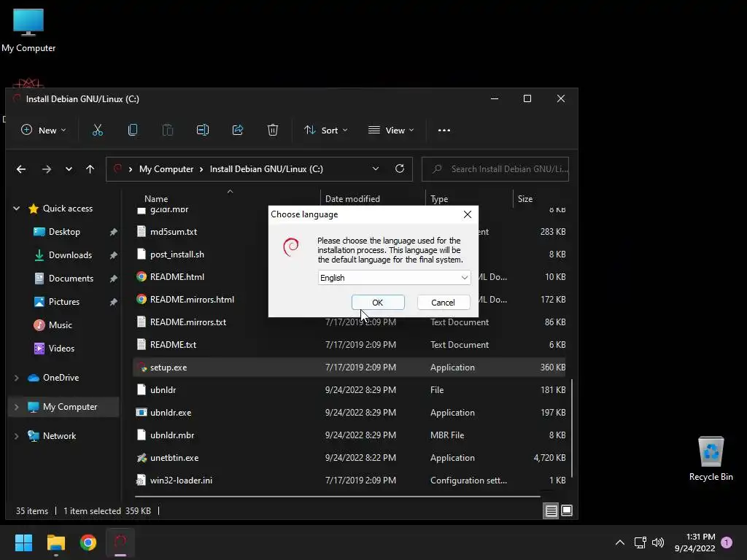This screenshot has height=560, width=747.
Task: Select the README.txt file
Action: 173,345
